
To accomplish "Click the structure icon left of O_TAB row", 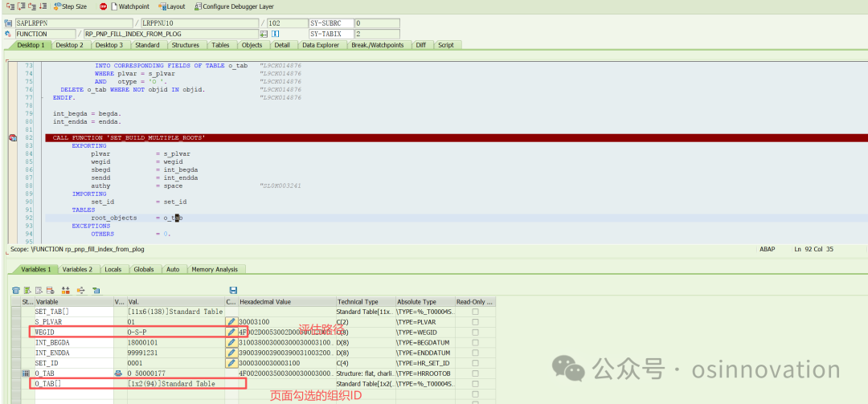I will (25, 373).
